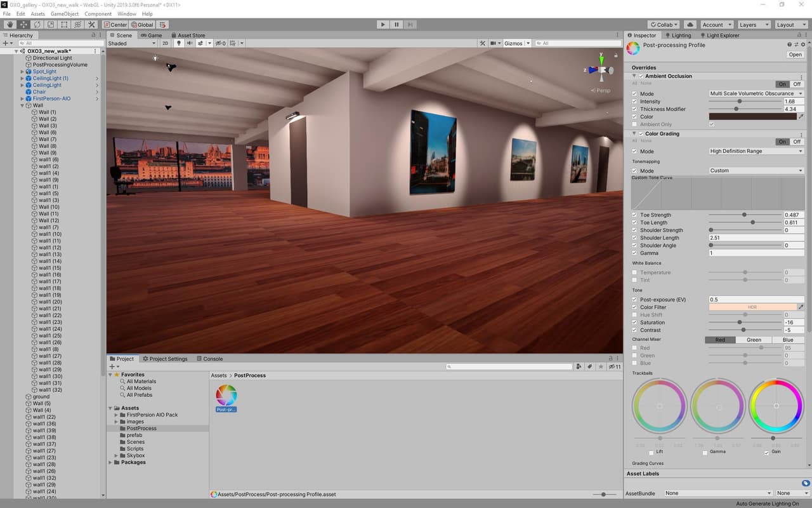Select the Hand tool in the toolbar
812x508 pixels.
[10, 25]
